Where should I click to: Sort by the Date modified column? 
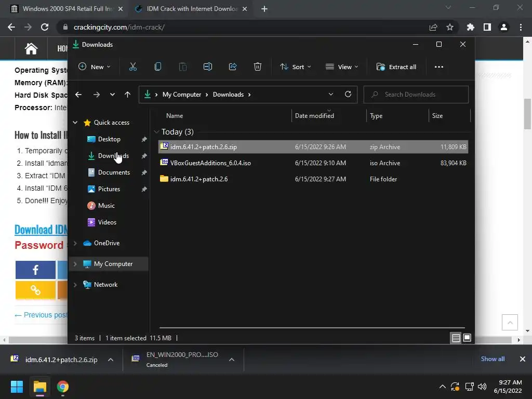[314, 116]
